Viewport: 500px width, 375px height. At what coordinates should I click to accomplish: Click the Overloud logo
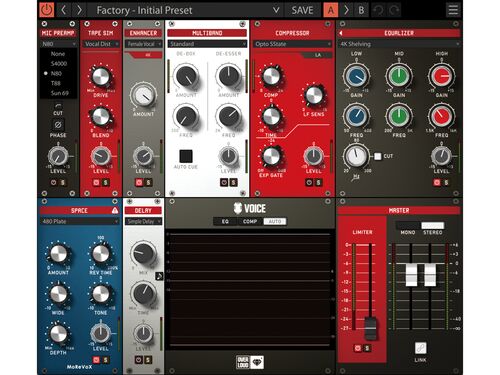[250, 362]
